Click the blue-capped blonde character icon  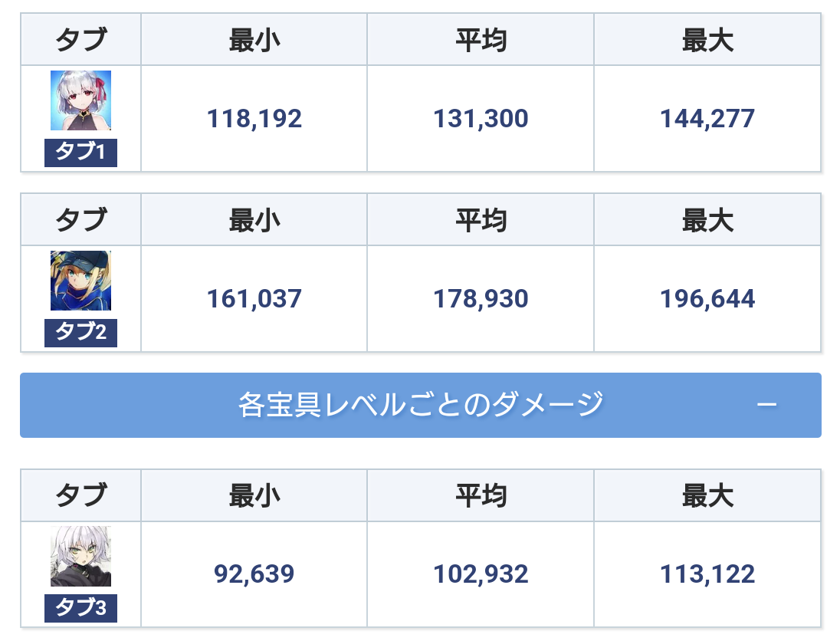[80, 281]
